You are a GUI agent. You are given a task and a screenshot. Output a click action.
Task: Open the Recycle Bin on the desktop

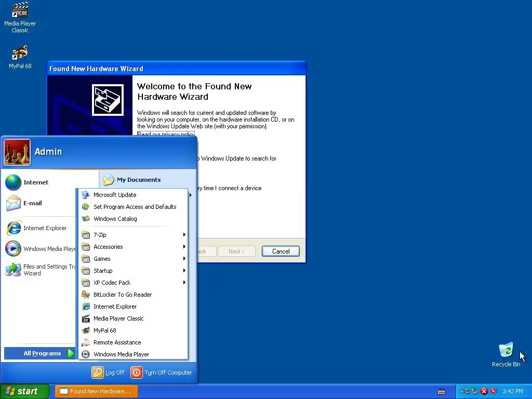506,350
